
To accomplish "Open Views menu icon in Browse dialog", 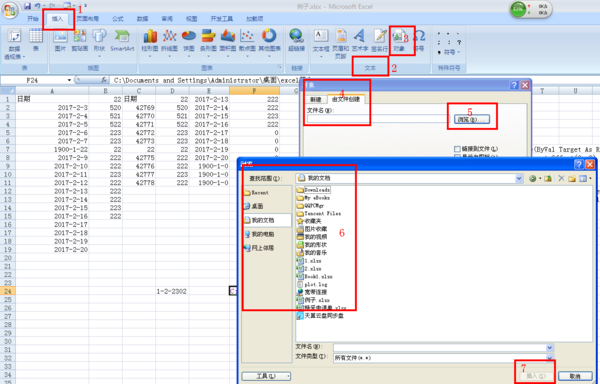I will click(x=583, y=178).
